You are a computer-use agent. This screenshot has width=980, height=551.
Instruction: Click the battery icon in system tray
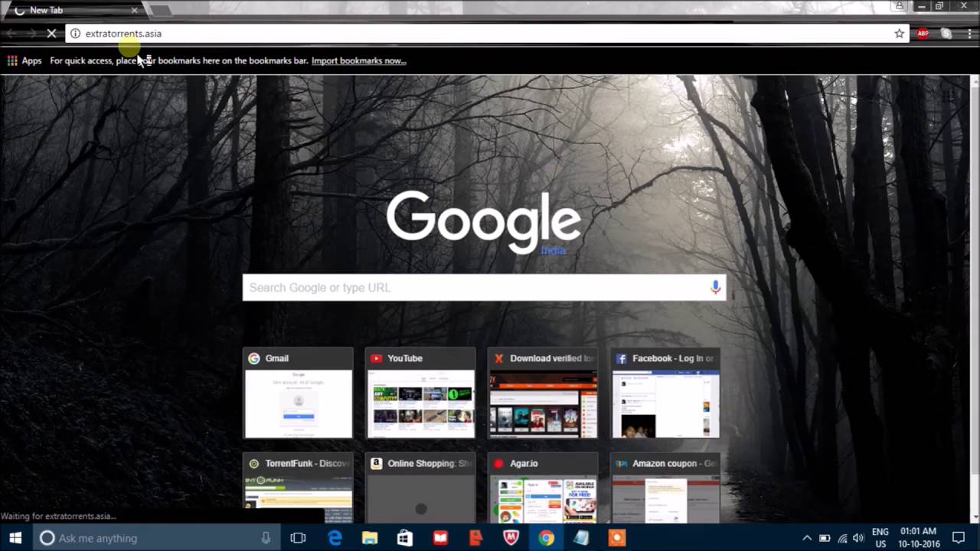(825, 538)
